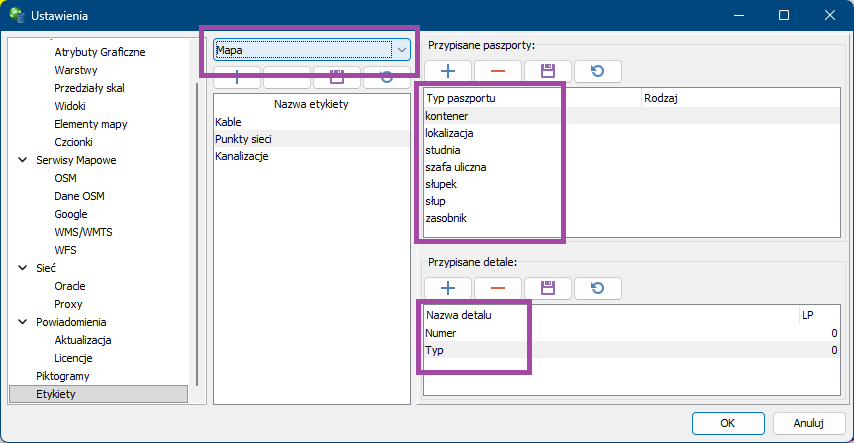Add a new detail with the plus icon
This screenshot has width=854, height=443.
coord(448,288)
